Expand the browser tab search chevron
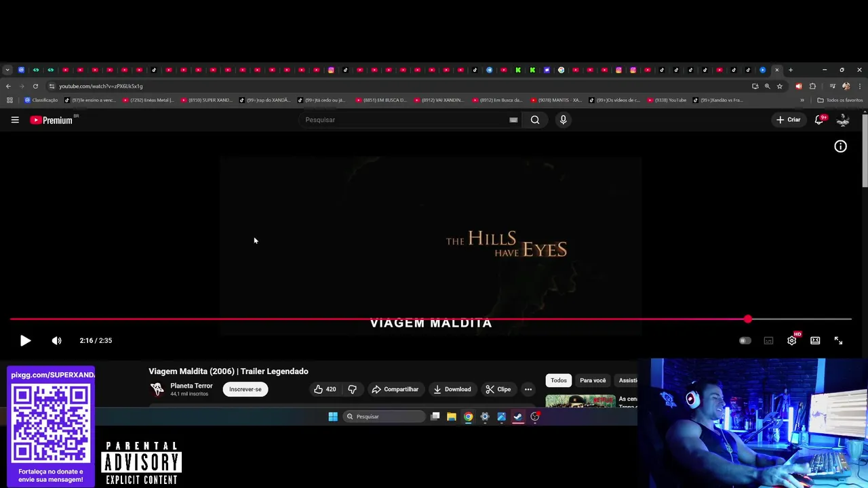 (x=7, y=70)
